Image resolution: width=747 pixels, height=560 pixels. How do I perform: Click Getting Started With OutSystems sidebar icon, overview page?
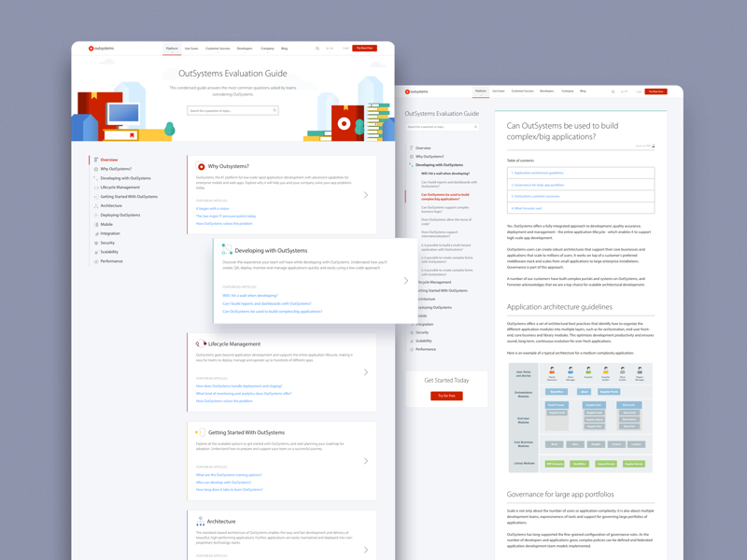tap(96, 197)
